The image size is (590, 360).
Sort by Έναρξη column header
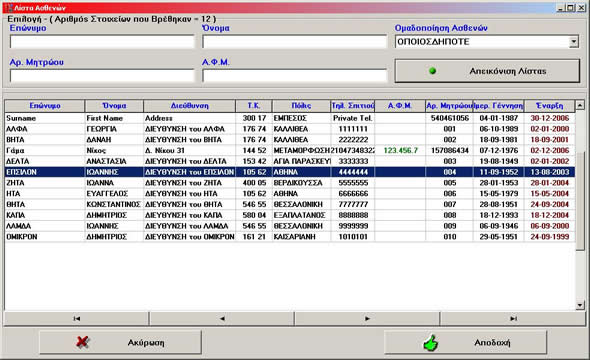(x=549, y=106)
